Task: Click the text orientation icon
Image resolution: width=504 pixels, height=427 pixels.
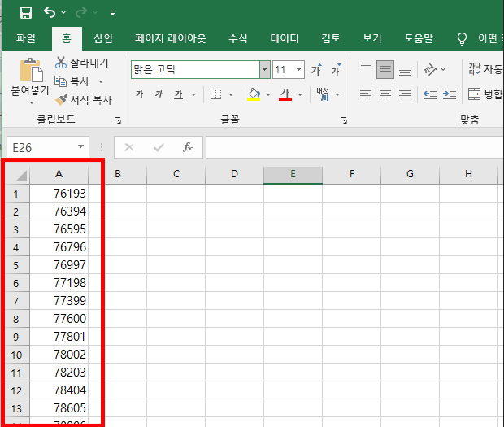Action: tap(430, 69)
